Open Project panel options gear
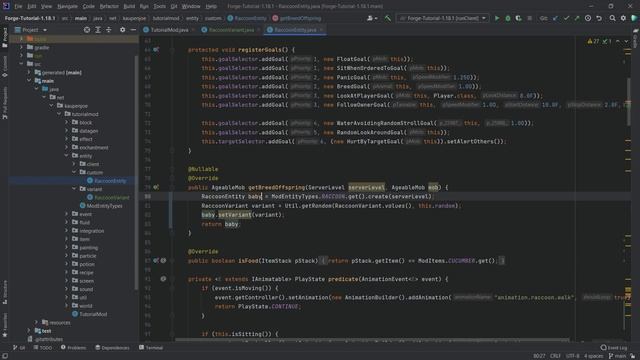Image resolution: width=640 pixels, height=360 pixels. [x=122, y=30]
